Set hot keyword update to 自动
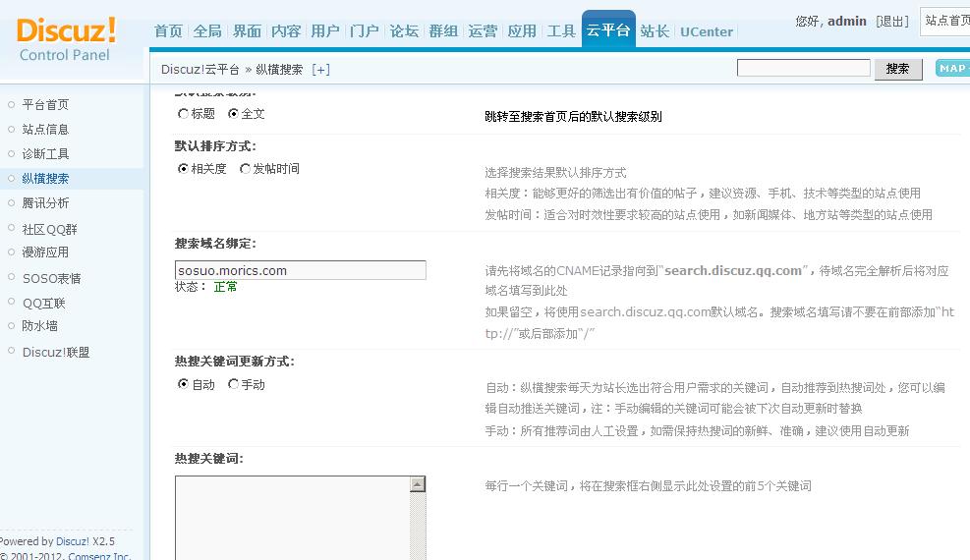 pyautogui.click(x=183, y=384)
